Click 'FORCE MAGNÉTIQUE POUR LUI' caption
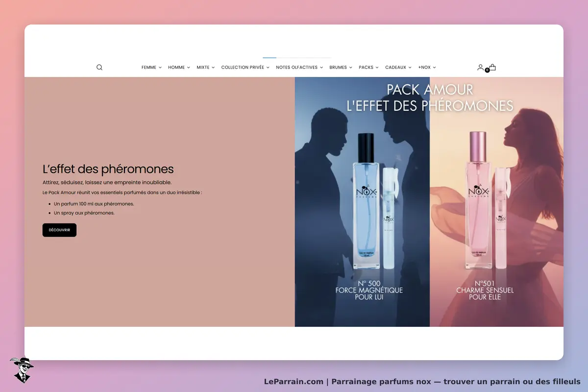Viewport: 588px width, 392px height. 369,294
